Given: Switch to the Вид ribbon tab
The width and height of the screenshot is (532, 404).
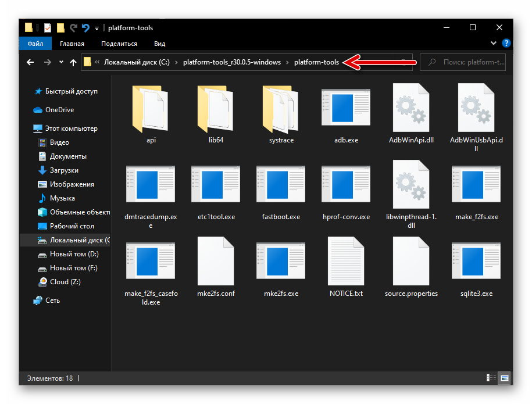Looking at the screenshot, I should (159, 44).
